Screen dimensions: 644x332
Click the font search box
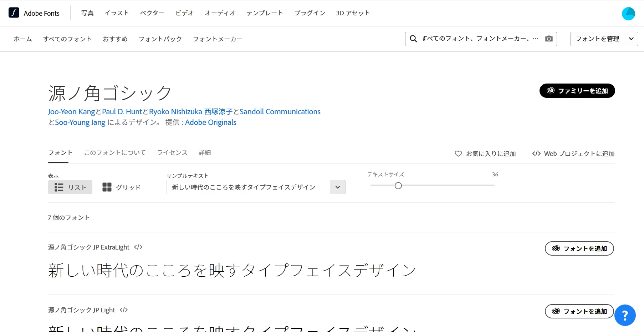coord(481,39)
